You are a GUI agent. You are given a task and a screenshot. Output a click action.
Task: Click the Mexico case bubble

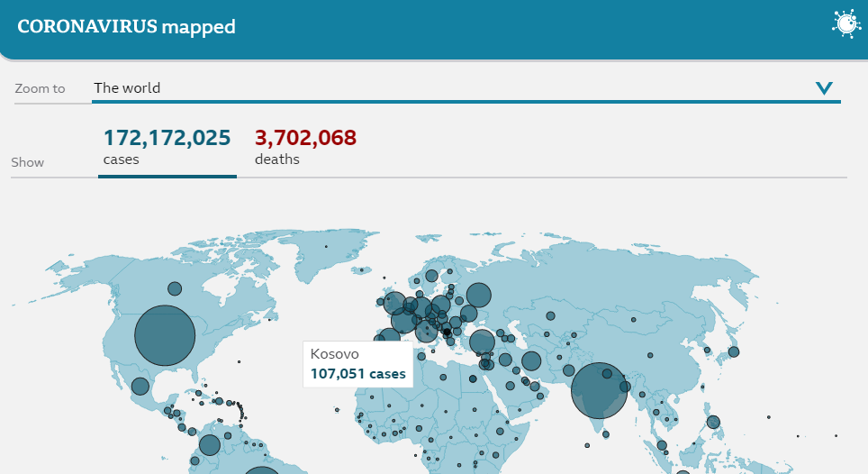140,386
